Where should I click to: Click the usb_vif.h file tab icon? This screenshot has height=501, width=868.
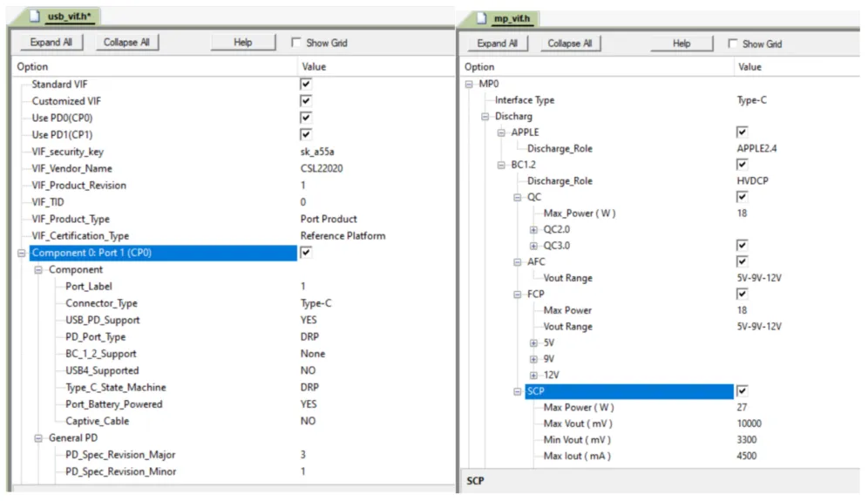point(35,16)
